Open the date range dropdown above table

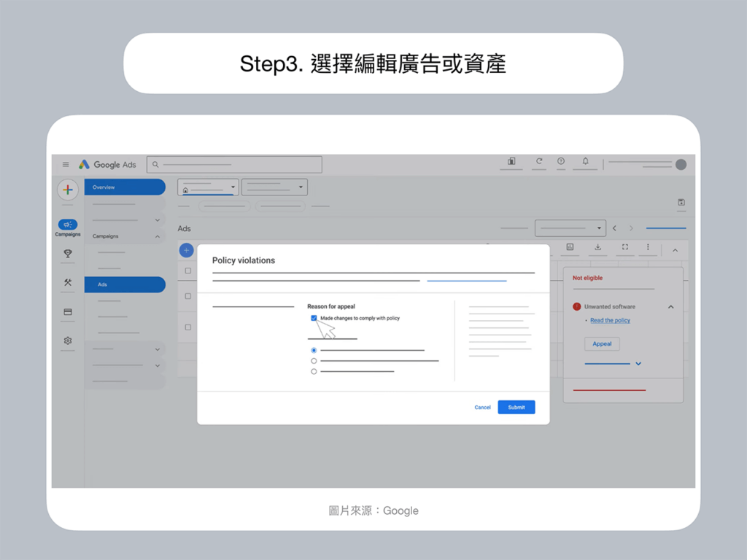click(570, 228)
